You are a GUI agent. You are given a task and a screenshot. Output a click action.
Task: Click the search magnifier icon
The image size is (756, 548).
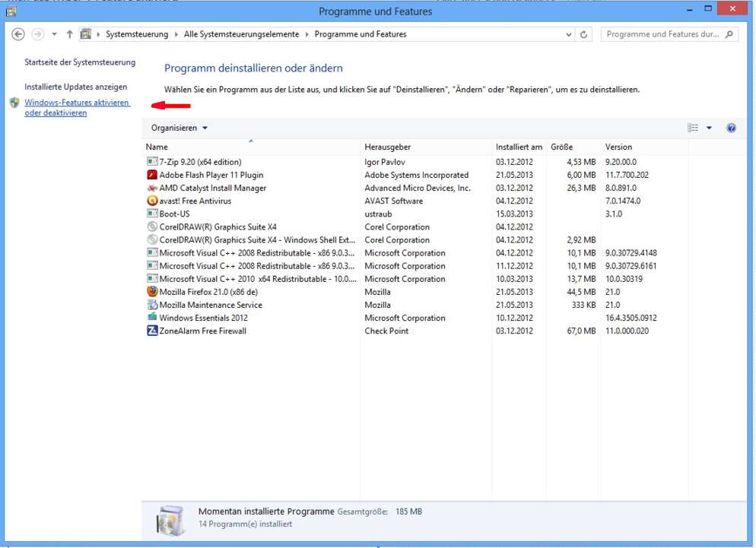[x=729, y=34]
